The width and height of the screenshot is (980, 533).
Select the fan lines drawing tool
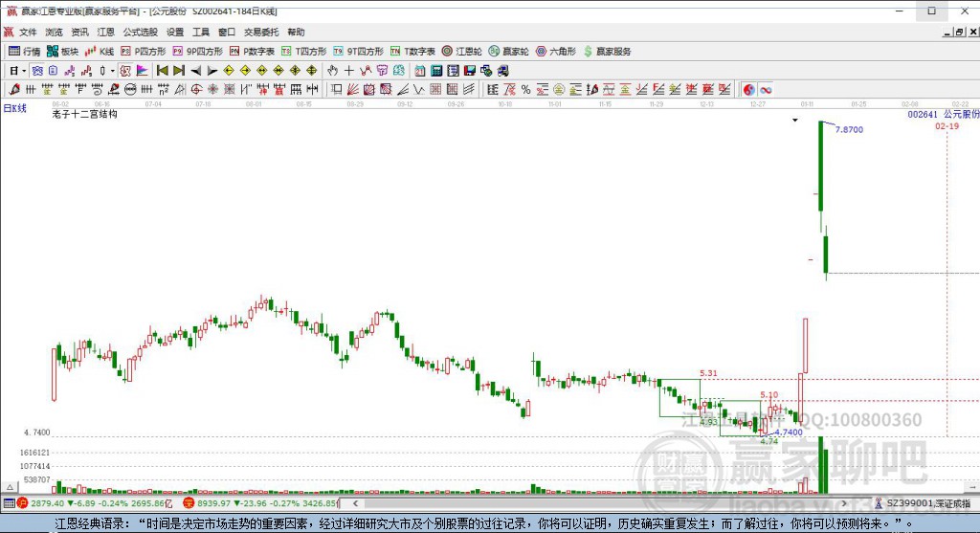tap(352, 90)
